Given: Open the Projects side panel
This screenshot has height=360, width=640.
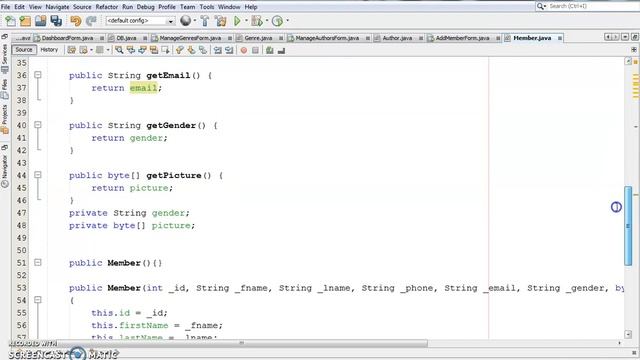Looking at the screenshot, I should [4, 119].
